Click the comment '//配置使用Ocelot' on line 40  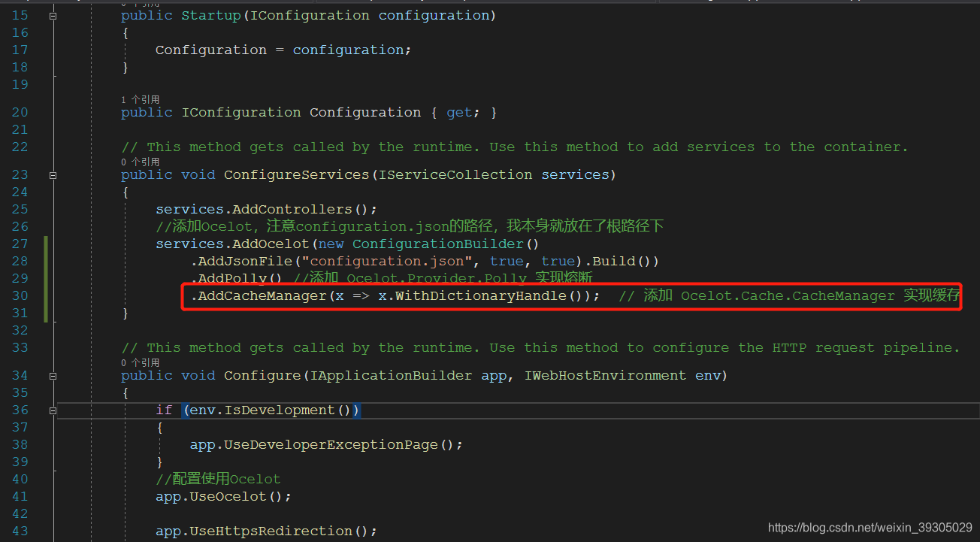pyautogui.click(x=218, y=479)
